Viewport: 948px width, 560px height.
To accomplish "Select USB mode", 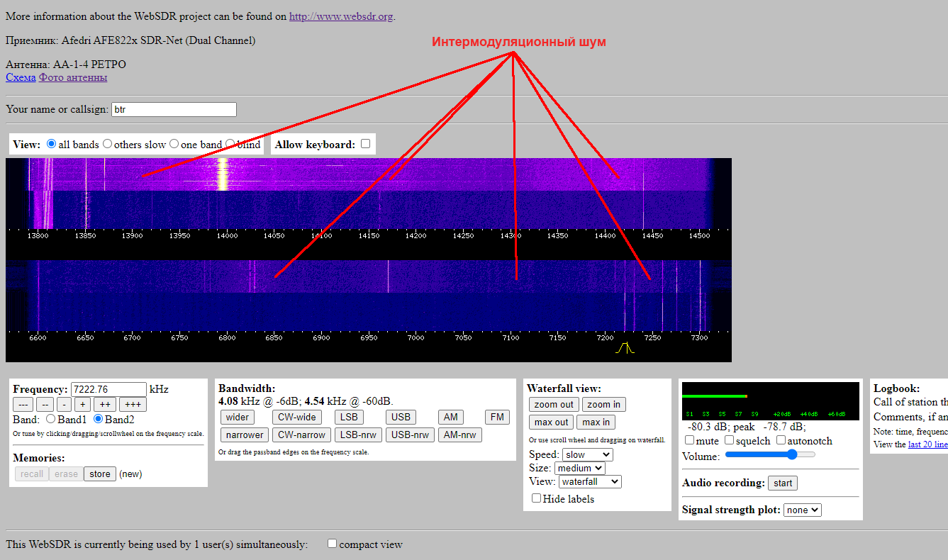I will pos(401,417).
